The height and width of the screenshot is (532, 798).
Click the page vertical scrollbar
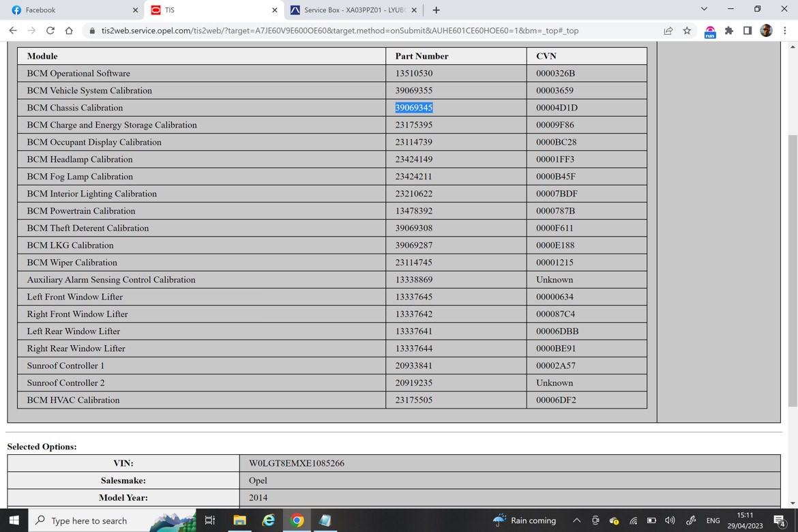[793, 270]
